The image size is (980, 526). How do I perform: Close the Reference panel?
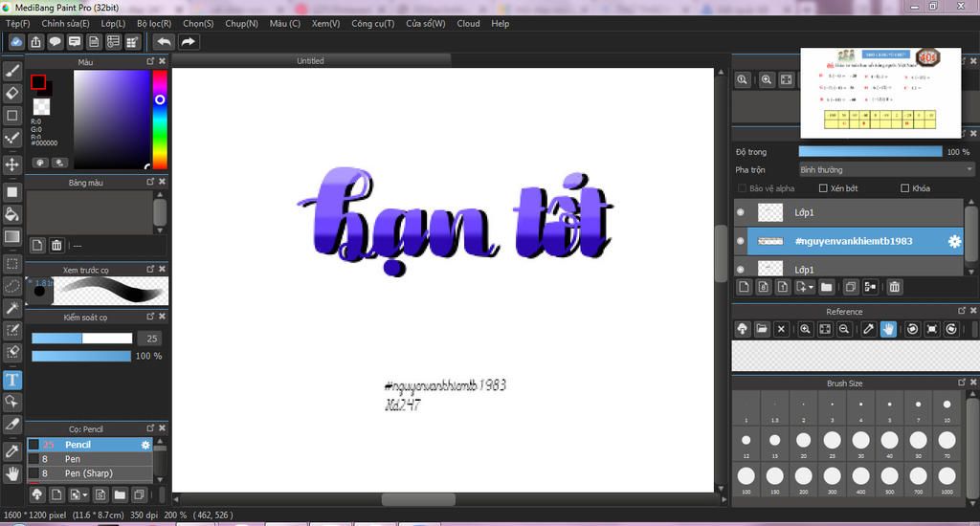(x=973, y=311)
